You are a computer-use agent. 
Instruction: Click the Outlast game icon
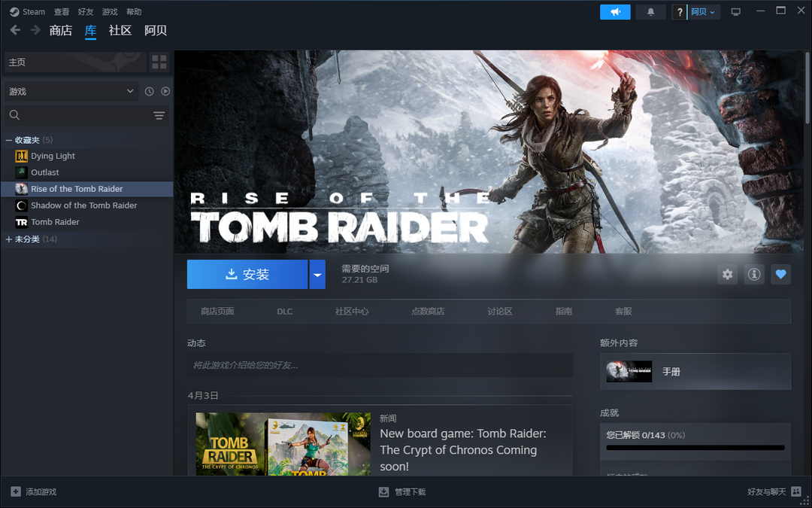click(21, 172)
